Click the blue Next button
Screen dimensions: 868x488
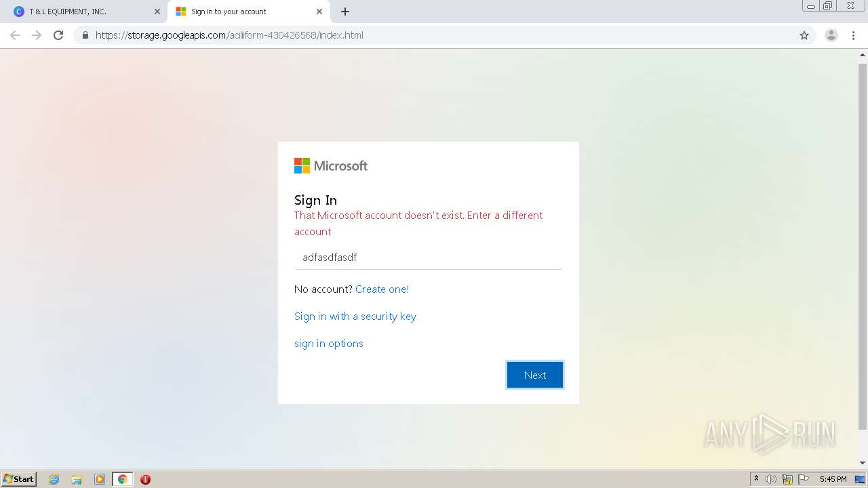(x=535, y=375)
